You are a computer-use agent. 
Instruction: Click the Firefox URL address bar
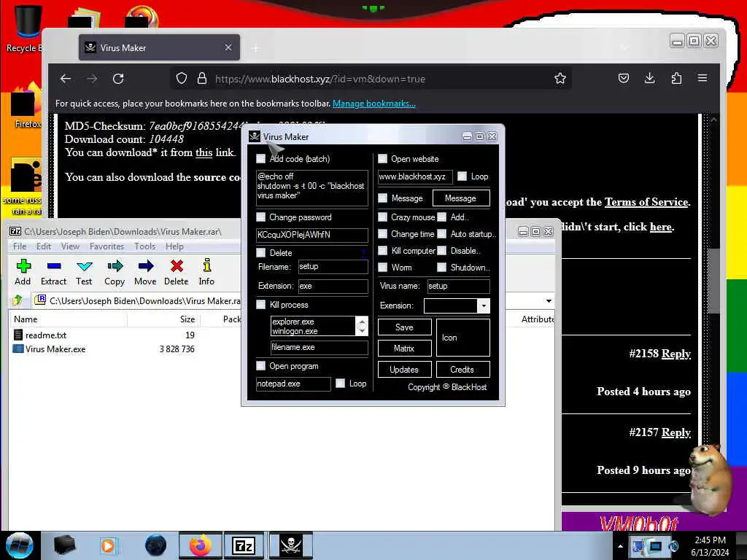pos(371,79)
